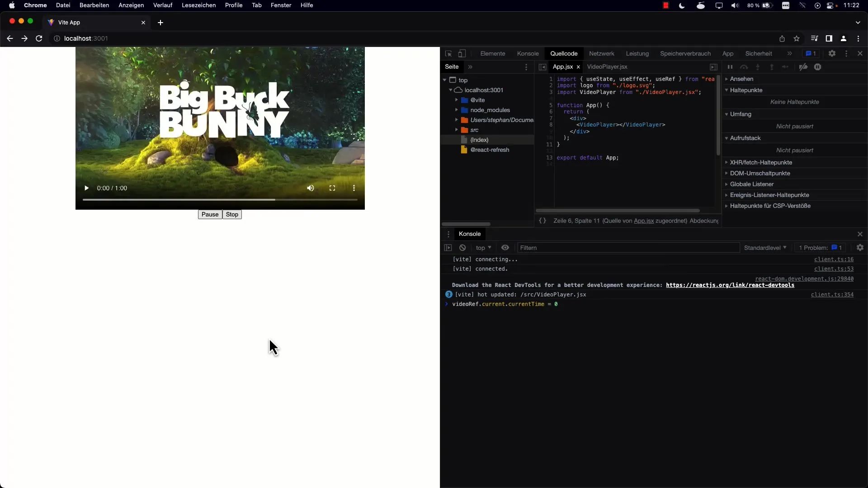Open the Sicherheit tab

759,53
